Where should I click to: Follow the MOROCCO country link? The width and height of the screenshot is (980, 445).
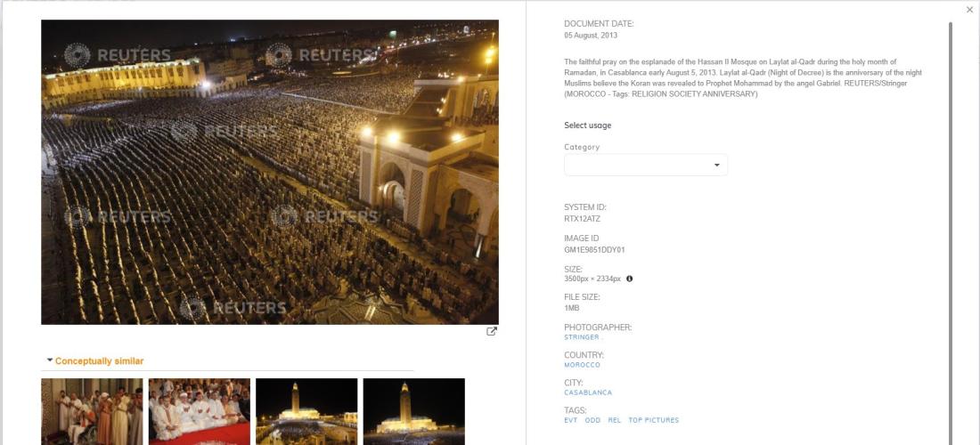pyautogui.click(x=582, y=365)
